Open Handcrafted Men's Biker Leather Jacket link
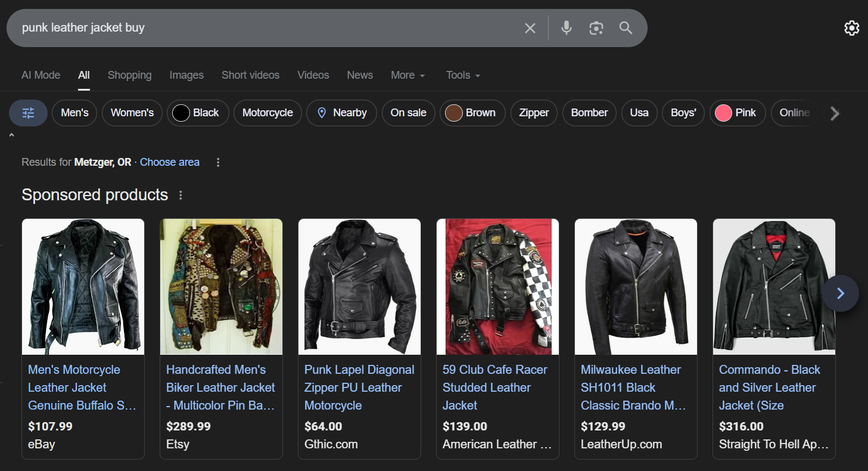Image resolution: width=868 pixels, height=471 pixels. [x=220, y=388]
